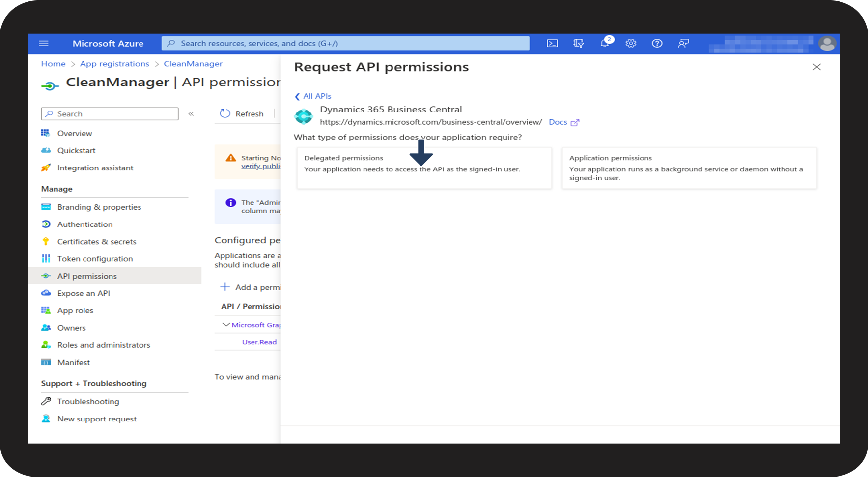
Task: Collapse the Microsoft Graph permission group
Action: click(226, 325)
